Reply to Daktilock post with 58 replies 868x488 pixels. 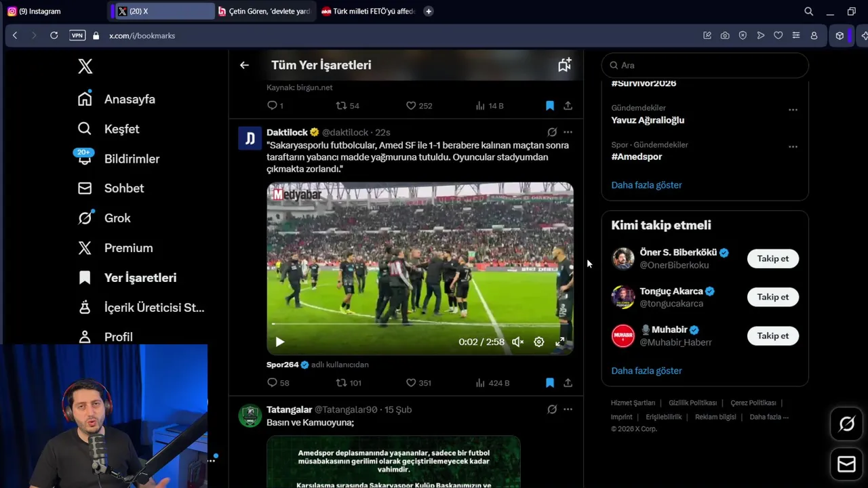(278, 383)
